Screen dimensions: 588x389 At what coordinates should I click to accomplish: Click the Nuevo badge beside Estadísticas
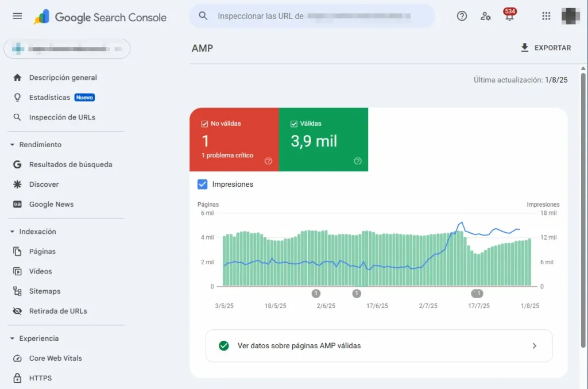click(84, 98)
